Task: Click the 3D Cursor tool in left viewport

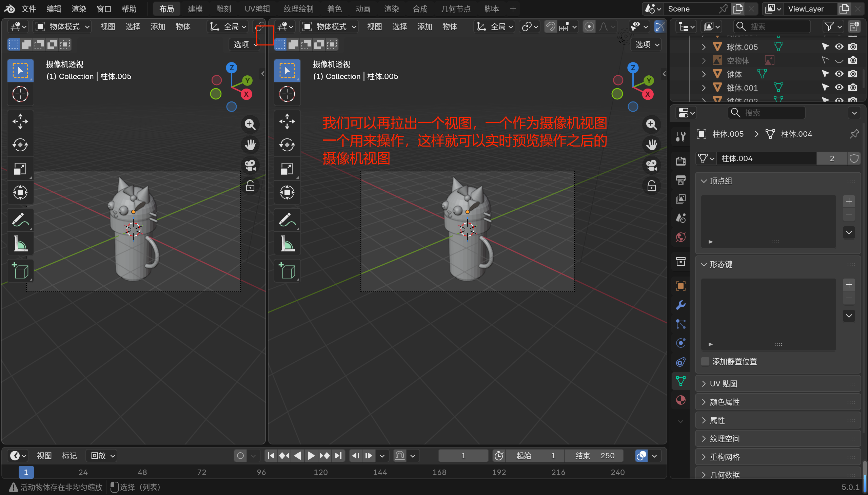Action: [x=20, y=94]
